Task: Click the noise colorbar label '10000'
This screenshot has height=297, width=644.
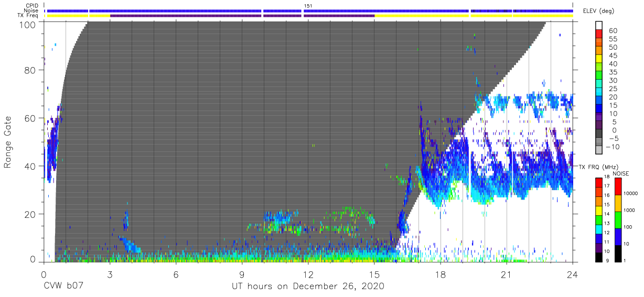Action: pyautogui.click(x=631, y=194)
